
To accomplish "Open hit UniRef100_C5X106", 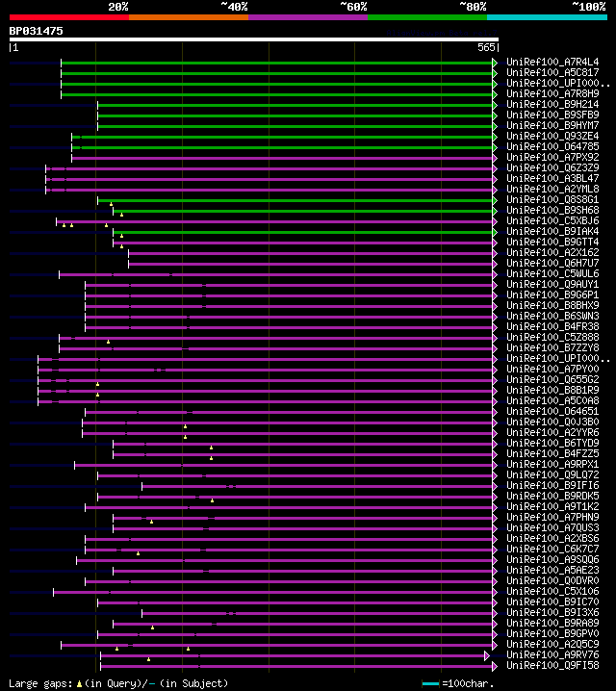I will (552, 591).
